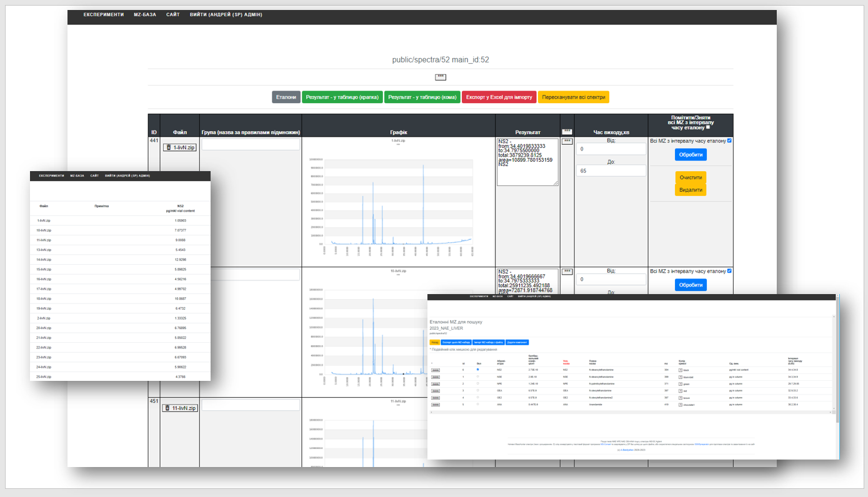Image resolution: width=868 pixels, height=497 pixels.
Task: Click trash icon on 1-livN.zip file
Action: [168, 147]
